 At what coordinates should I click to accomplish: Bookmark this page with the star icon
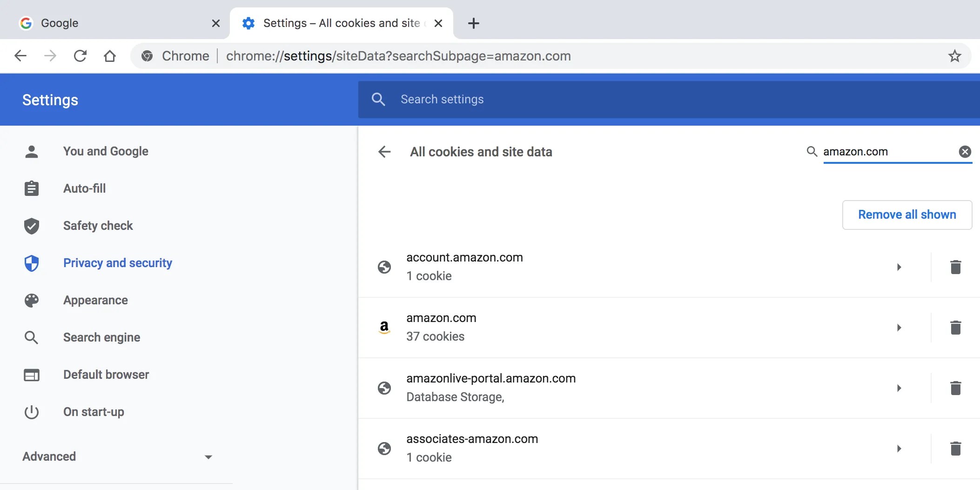coord(954,56)
